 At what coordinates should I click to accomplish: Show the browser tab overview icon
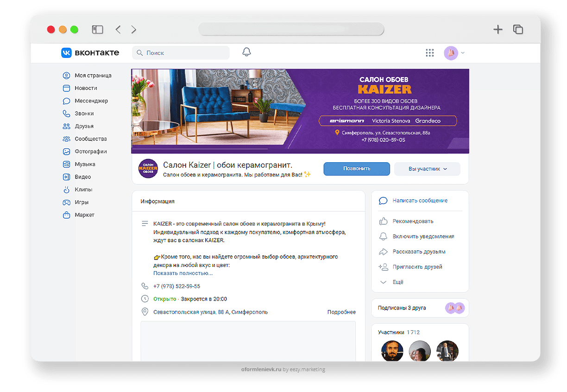click(518, 30)
